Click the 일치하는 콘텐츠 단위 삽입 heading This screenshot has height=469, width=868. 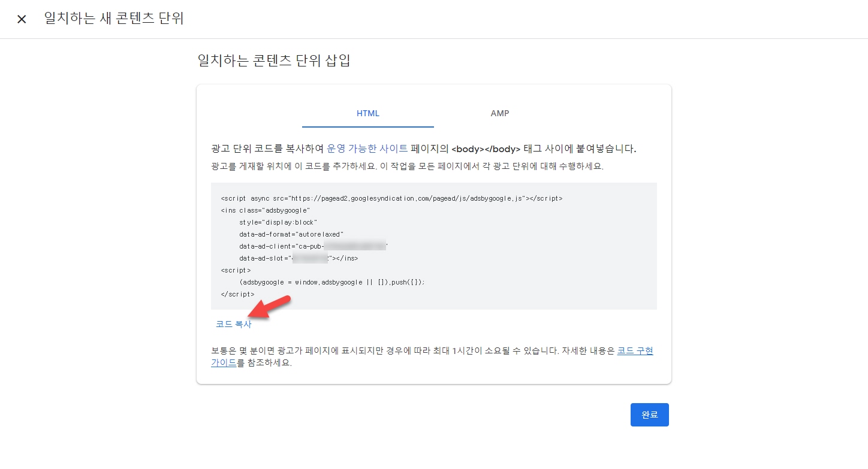274,60
